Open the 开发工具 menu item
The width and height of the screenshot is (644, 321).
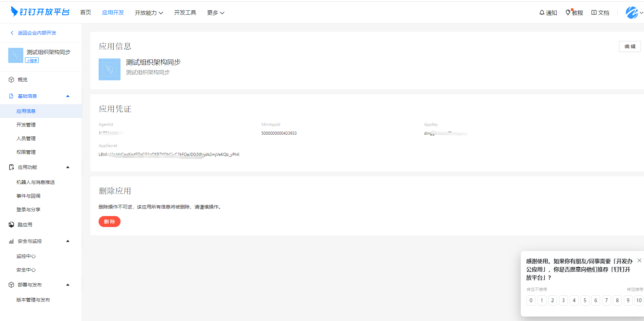click(x=185, y=13)
